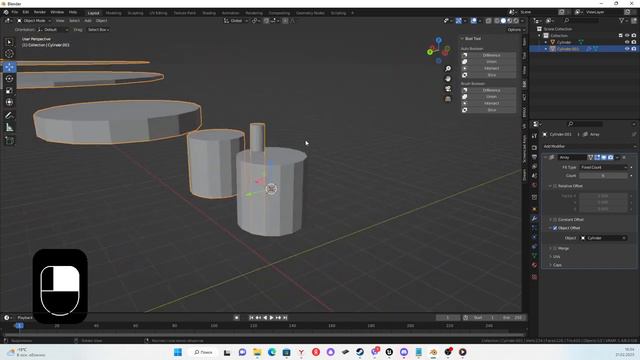Select the Cursor tool in toolbar
This screenshot has height=360, width=640.
[9, 54]
